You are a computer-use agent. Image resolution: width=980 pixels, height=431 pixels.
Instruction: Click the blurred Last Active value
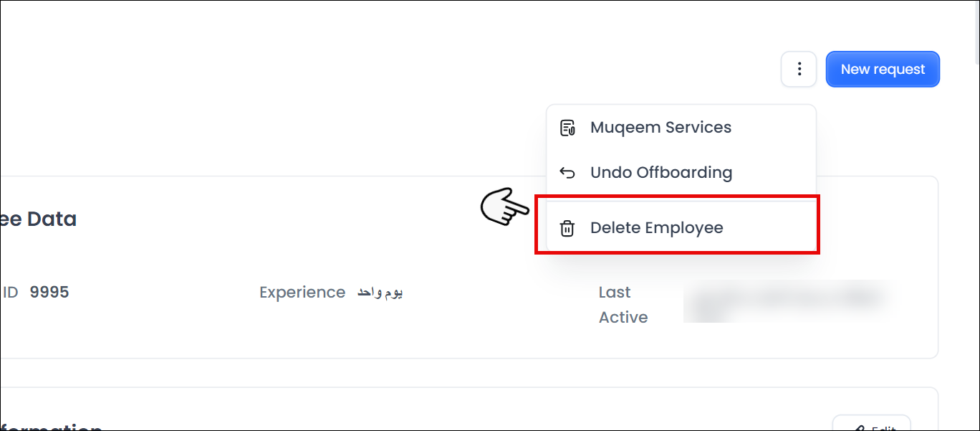pos(788,301)
